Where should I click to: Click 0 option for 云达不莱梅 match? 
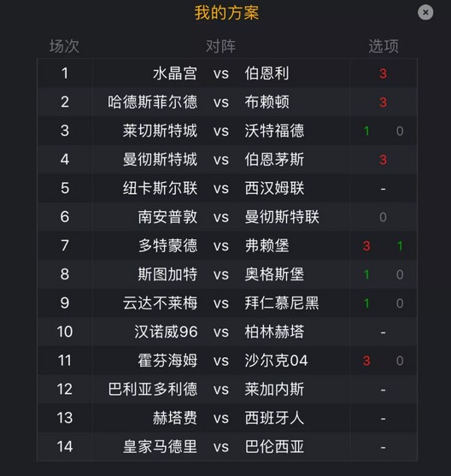click(x=400, y=303)
